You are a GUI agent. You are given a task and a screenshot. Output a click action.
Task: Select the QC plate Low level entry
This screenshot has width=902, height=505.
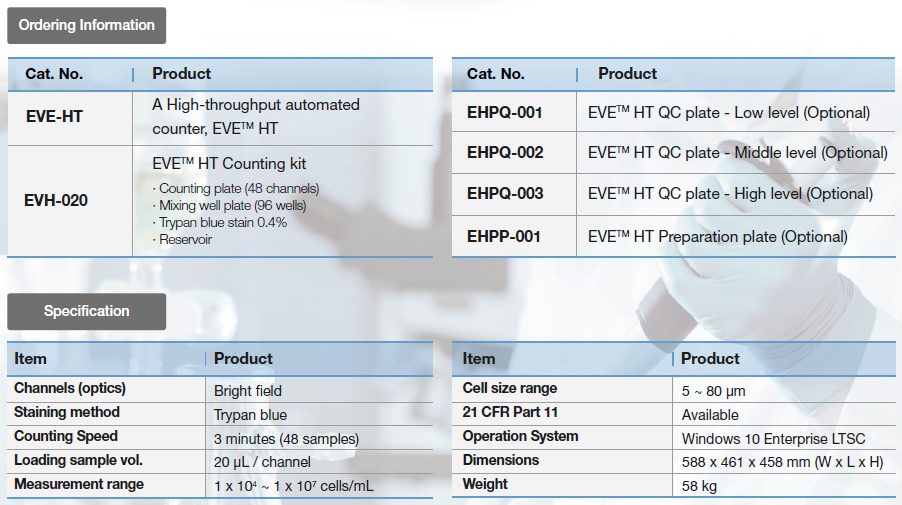coord(729,113)
